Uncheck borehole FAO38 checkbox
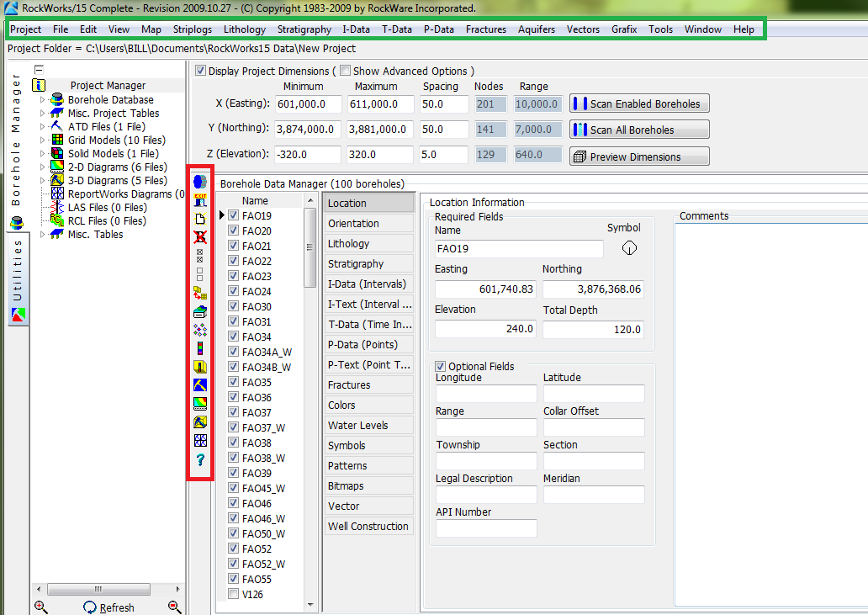The image size is (868, 615). tap(234, 443)
